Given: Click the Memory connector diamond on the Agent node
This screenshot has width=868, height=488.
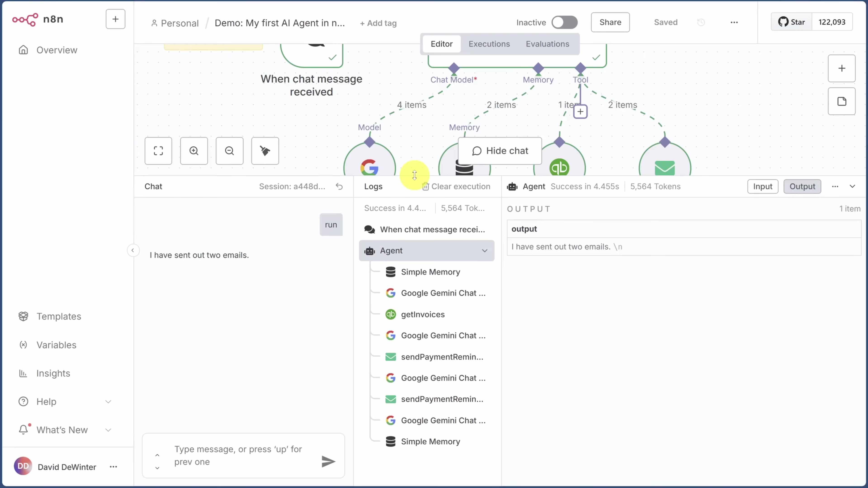Looking at the screenshot, I should [538, 68].
